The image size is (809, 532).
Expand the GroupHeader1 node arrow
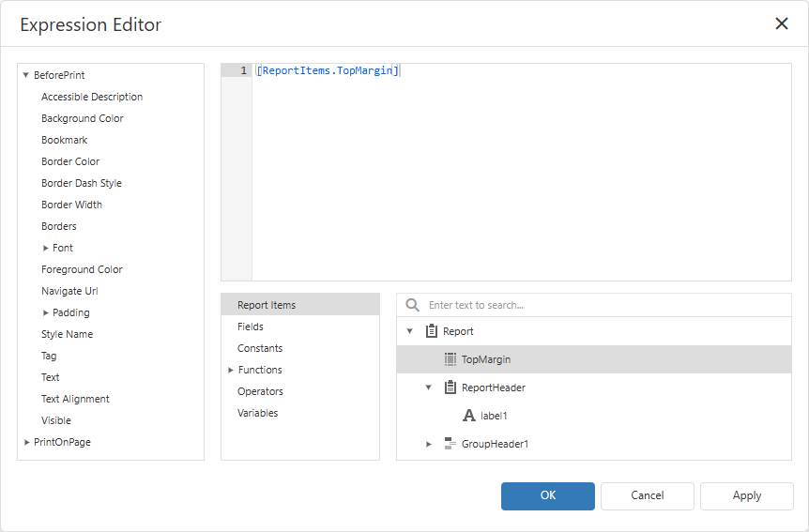(428, 444)
